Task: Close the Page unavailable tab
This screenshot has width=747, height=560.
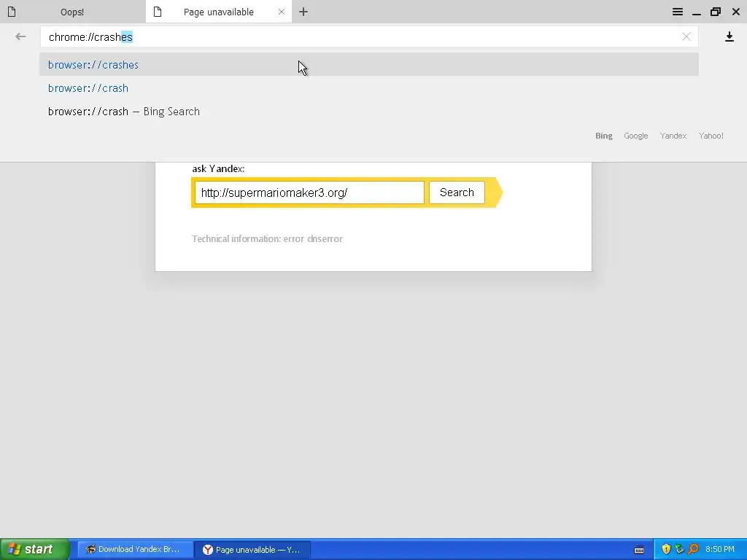Action: click(282, 12)
